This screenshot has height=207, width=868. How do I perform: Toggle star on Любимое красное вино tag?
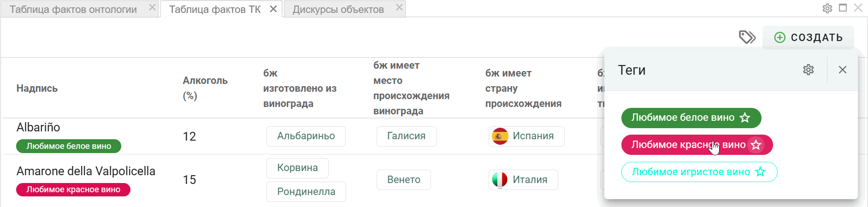click(756, 145)
